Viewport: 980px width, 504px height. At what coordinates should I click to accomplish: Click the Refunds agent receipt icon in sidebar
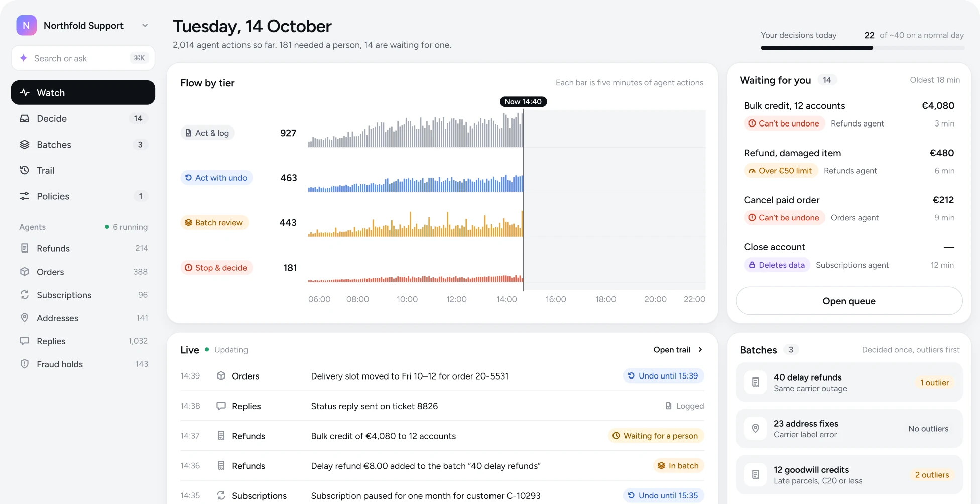(x=24, y=248)
